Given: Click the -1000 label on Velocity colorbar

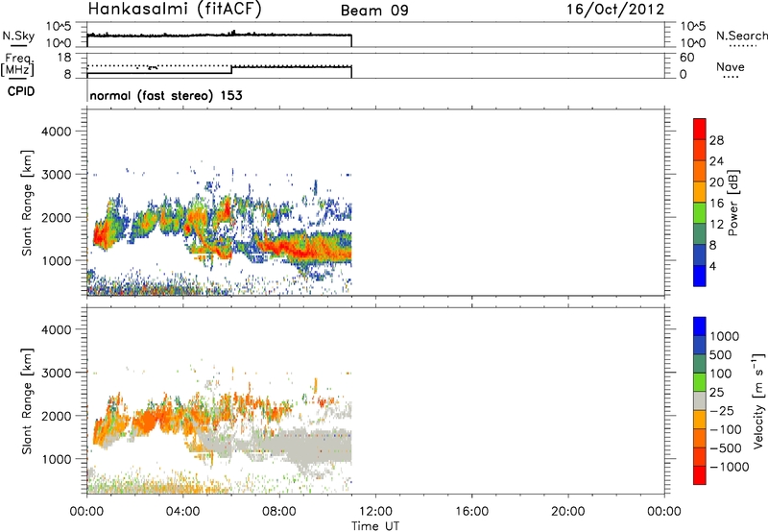Looking at the screenshot, I should pos(729,467).
